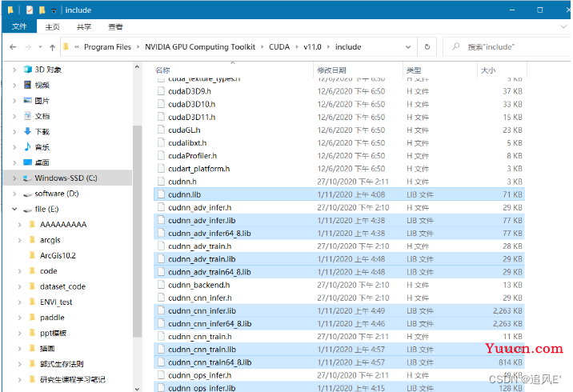The image size is (573, 392).
Task: Switch to the 共享 tab
Action: pos(84,26)
